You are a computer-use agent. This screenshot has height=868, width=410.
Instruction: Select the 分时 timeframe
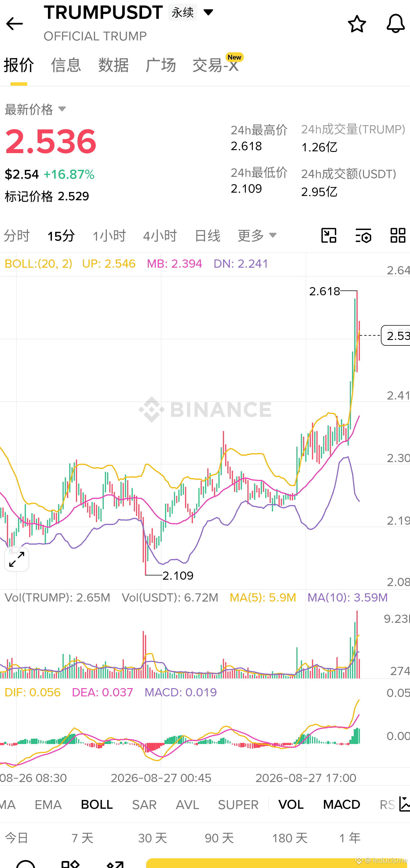[17, 235]
